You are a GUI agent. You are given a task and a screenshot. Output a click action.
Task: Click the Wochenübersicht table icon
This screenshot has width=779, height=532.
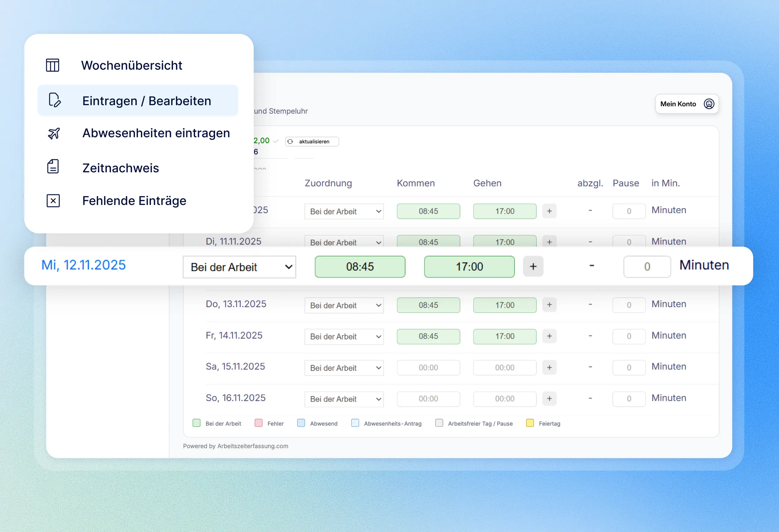(53, 65)
